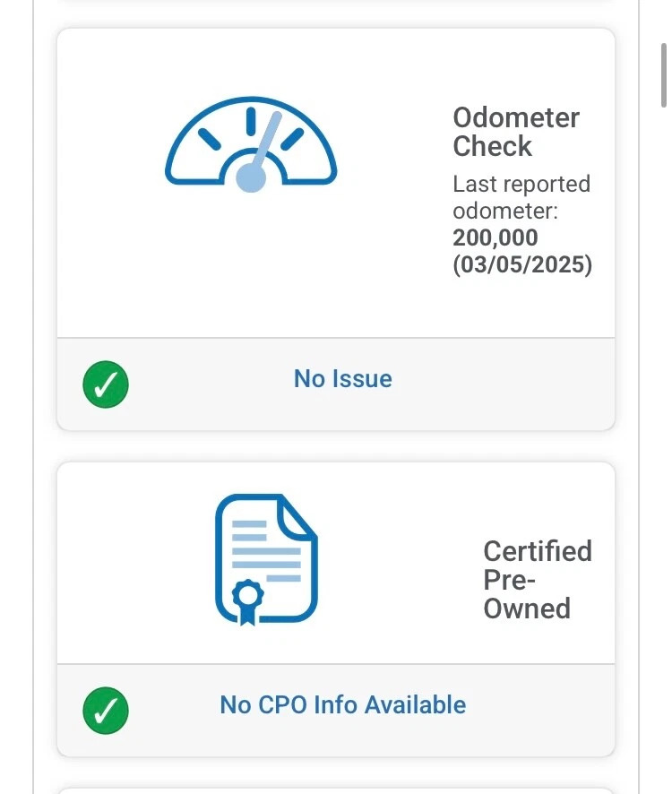This screenshot has width=672, height=794.
Task: Click the certificate document icon
Action: coord(266,559)
